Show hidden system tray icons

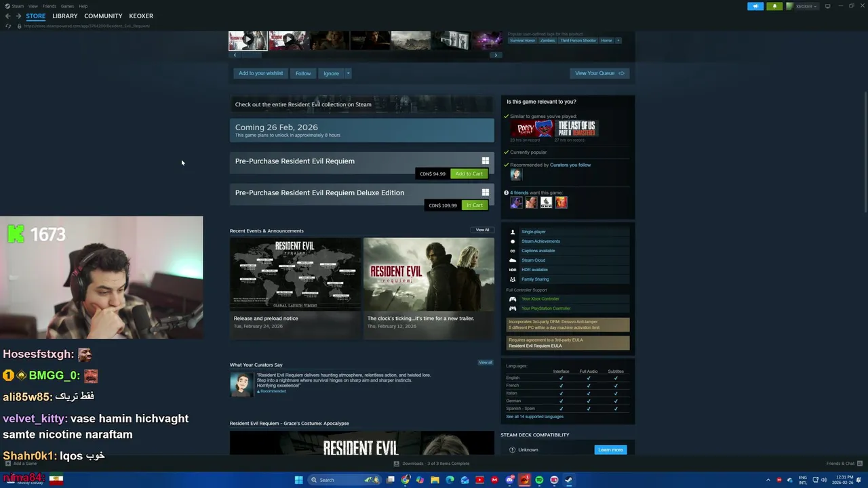click(768, 480)
